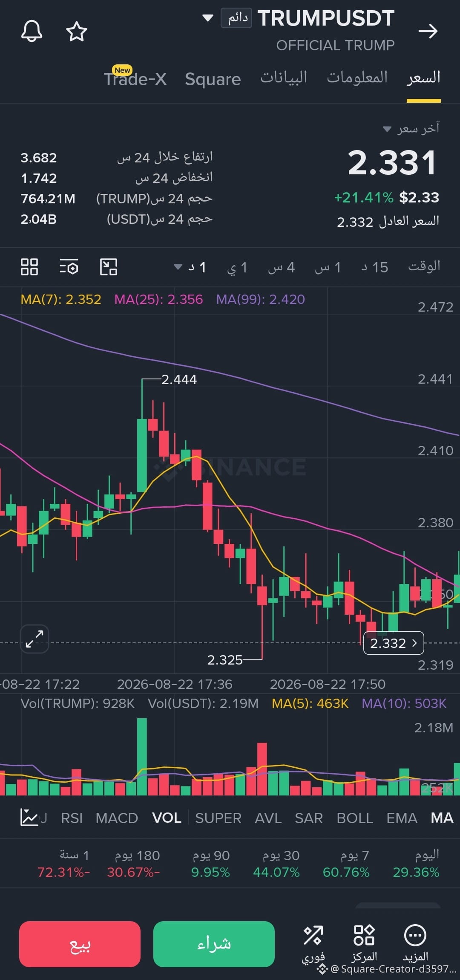Tap the tallest green volume bar

point(142,757)
